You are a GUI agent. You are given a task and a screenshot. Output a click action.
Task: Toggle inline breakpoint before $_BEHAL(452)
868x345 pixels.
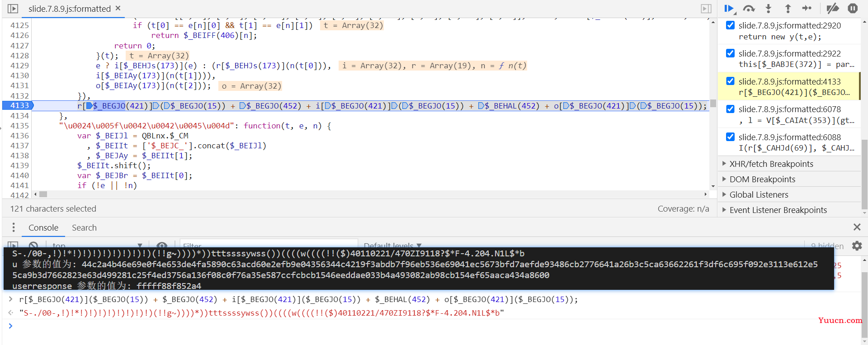coord(481,106)
